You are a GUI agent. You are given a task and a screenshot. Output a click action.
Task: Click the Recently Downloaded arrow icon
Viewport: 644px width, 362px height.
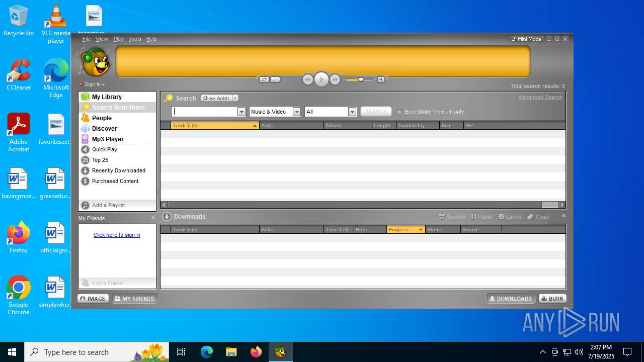pos(85,170)
